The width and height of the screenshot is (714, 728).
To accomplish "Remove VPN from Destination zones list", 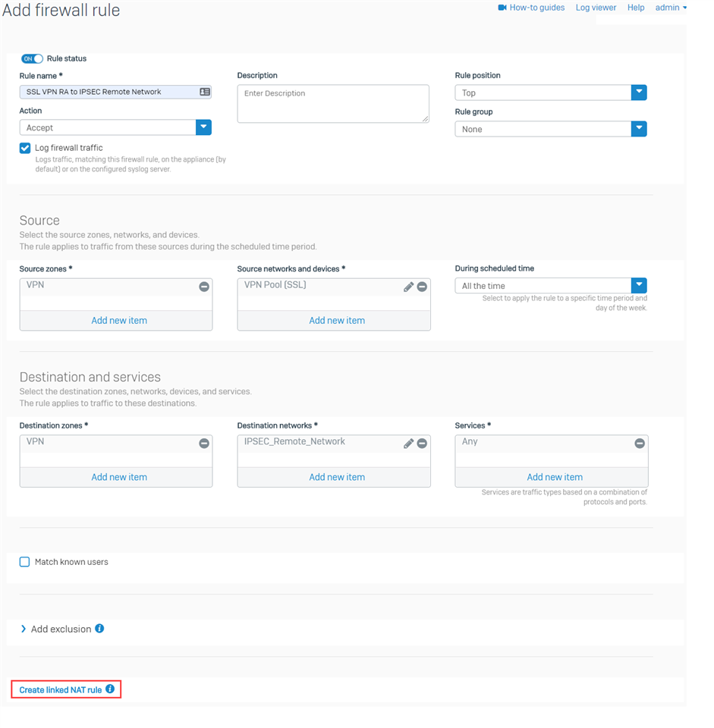I will (x=204, y=444).
